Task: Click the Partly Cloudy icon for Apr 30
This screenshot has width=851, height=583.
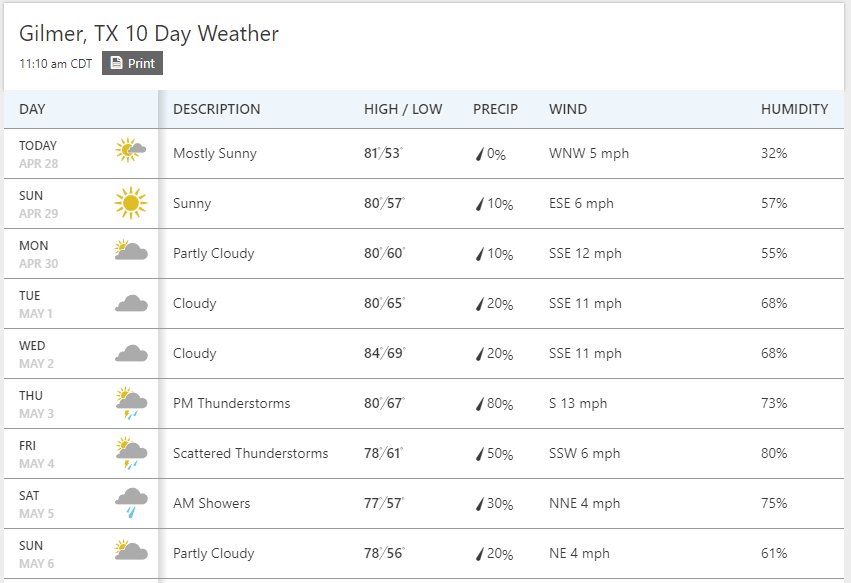Action: click(131, 250)
